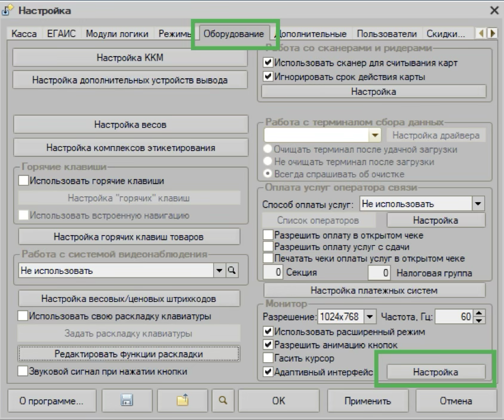Open the Модули логики tab
The image size is (504, 420).
click(x=117, y=34)
